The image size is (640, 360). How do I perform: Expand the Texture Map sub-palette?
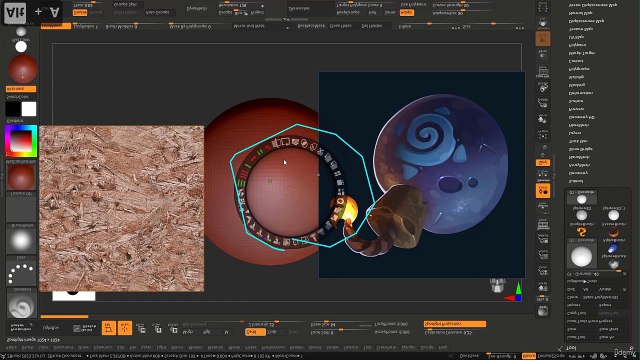pos(580,29)
